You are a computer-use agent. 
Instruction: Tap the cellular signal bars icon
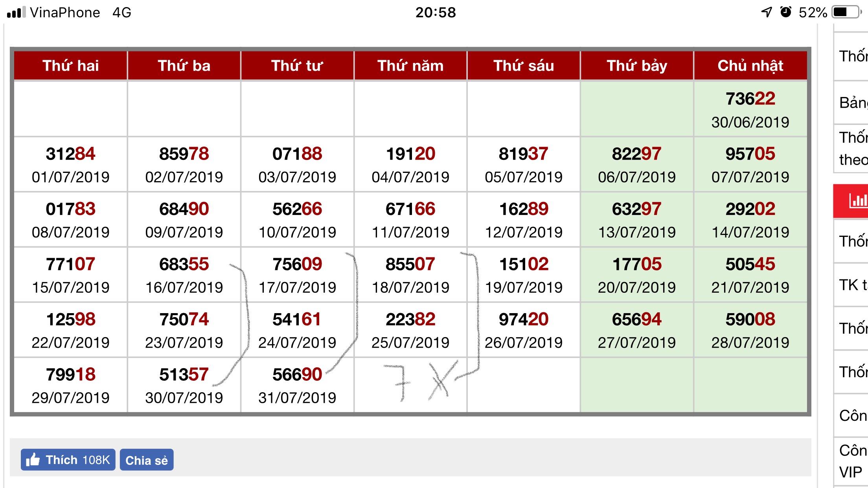click(x=17, y=12)
